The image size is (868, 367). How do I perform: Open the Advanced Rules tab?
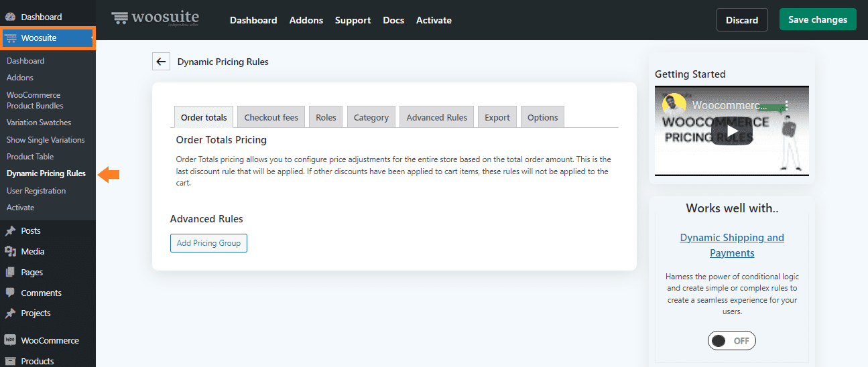pos(436,117)
